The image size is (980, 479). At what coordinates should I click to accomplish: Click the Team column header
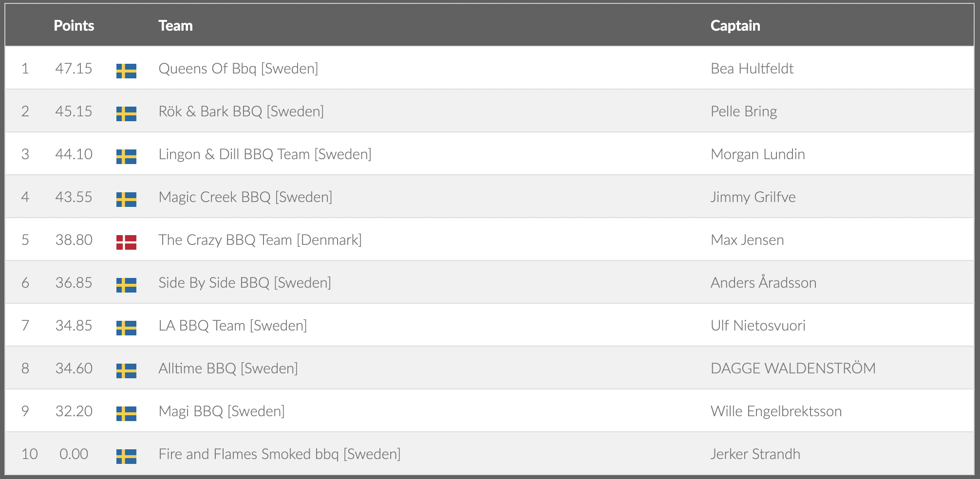tap(175, 26)
